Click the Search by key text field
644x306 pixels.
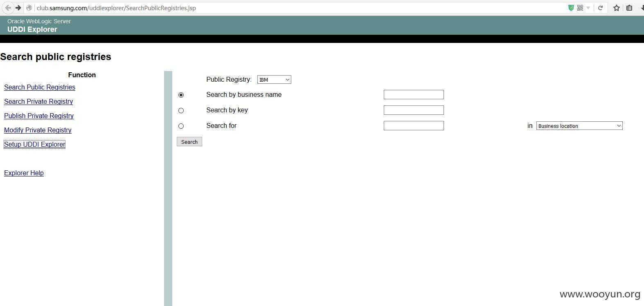pyautogui.click(x=414, y=110)
